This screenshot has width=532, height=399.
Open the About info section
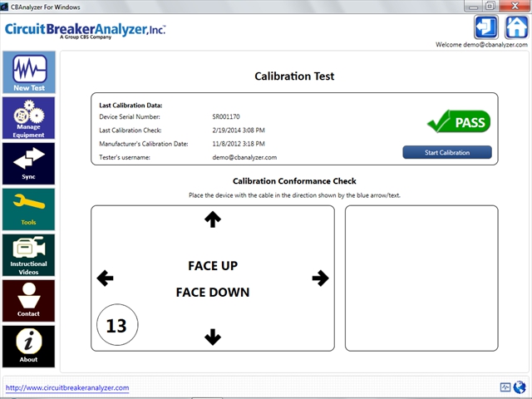tap(29, 347)
